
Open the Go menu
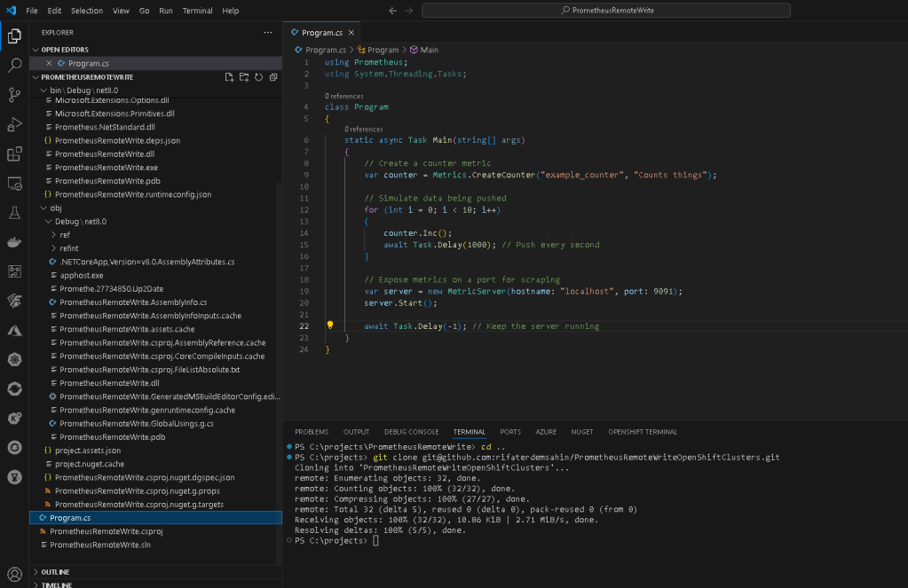144,11
